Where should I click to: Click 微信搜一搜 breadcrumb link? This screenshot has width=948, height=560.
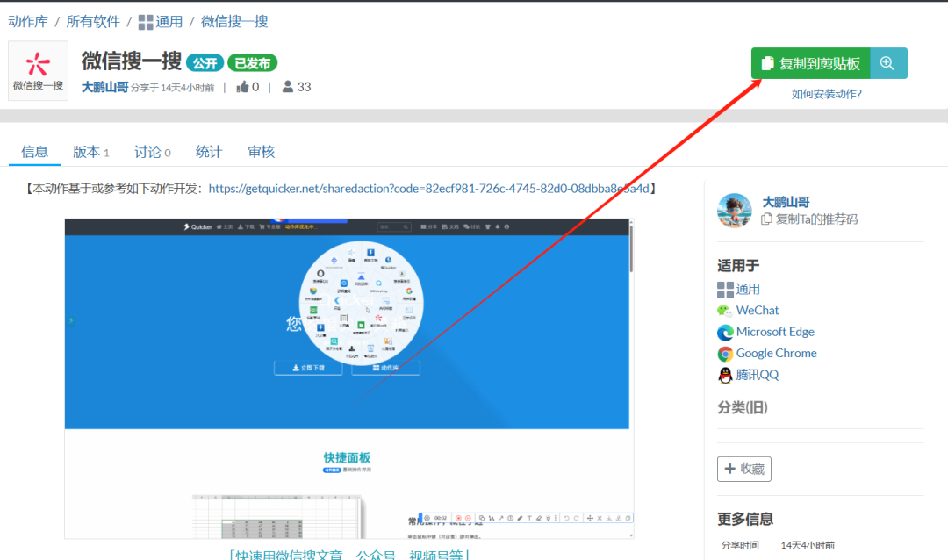point(234,22)
